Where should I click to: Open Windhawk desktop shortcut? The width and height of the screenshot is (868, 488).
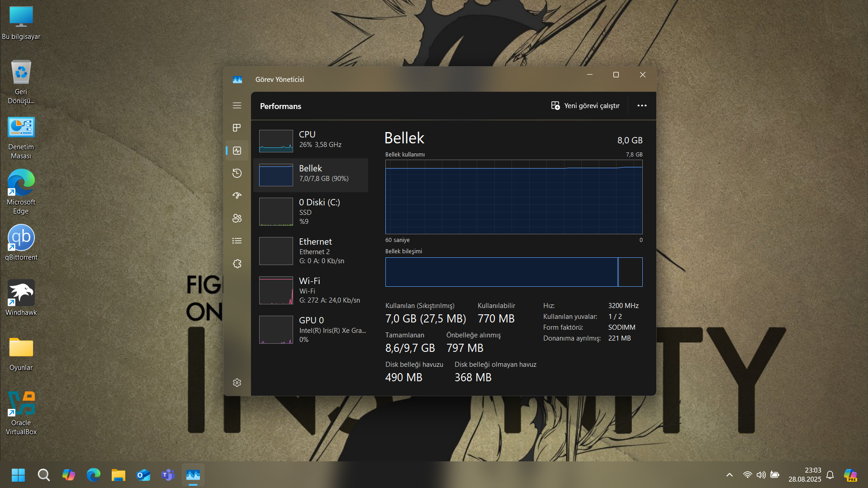click(21, 298)
